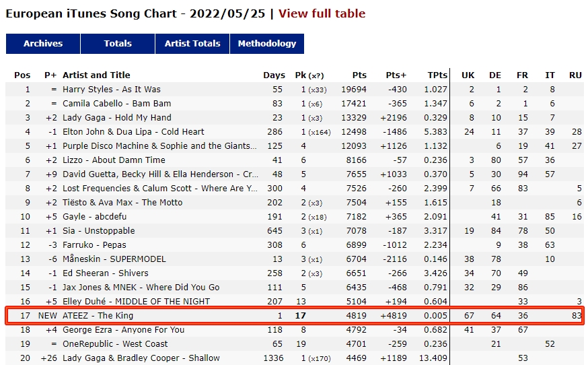588x365 pixels.
Task: Click the Pts column header
Action: coord(359,75)
